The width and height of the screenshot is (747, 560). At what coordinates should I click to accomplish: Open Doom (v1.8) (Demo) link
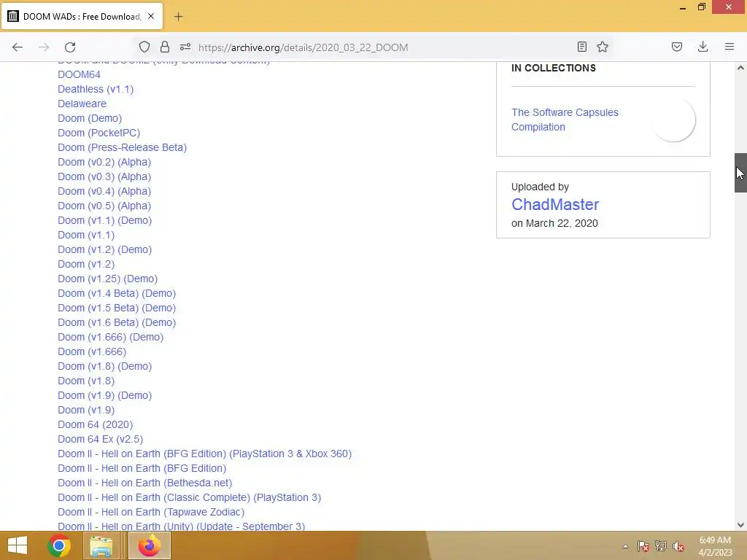pos(104,366)
